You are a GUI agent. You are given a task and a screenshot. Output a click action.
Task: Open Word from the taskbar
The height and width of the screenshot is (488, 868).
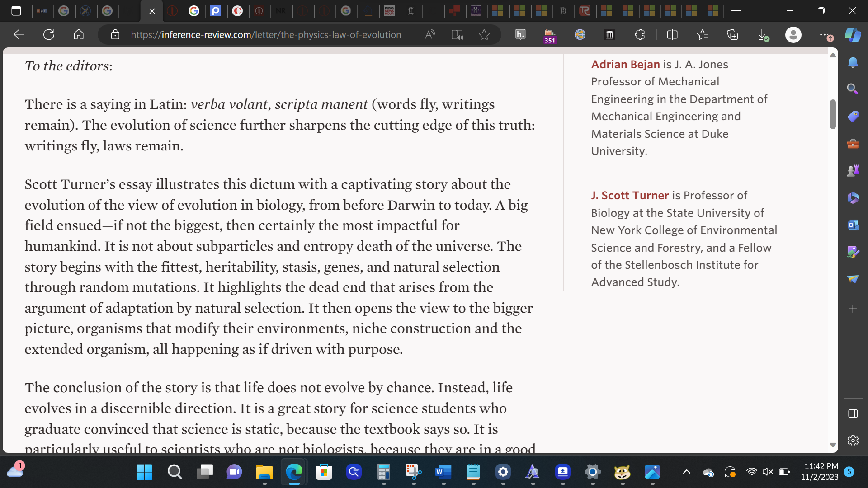pyautogui.click(x=443, y=472)
